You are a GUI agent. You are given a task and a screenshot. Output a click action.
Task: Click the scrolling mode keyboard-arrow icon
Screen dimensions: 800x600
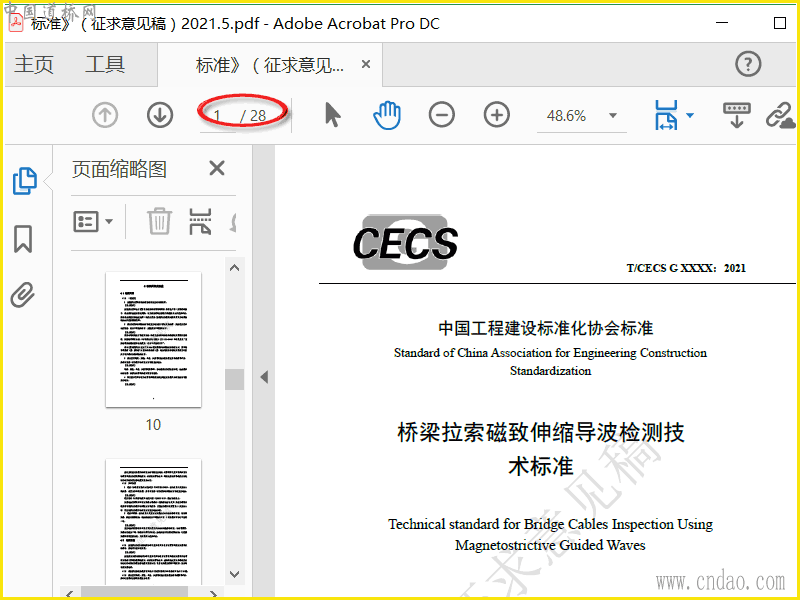click(x=737, y=115)
